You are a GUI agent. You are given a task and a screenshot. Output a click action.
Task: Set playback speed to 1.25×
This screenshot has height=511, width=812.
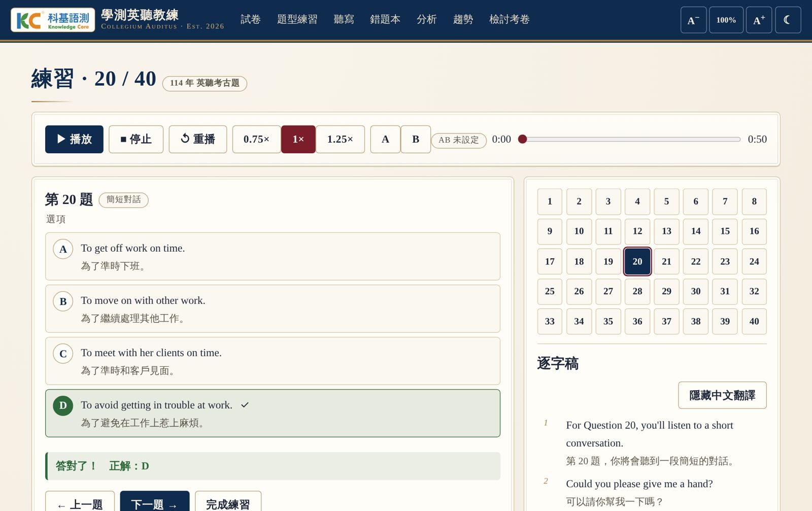coord(340,139)
